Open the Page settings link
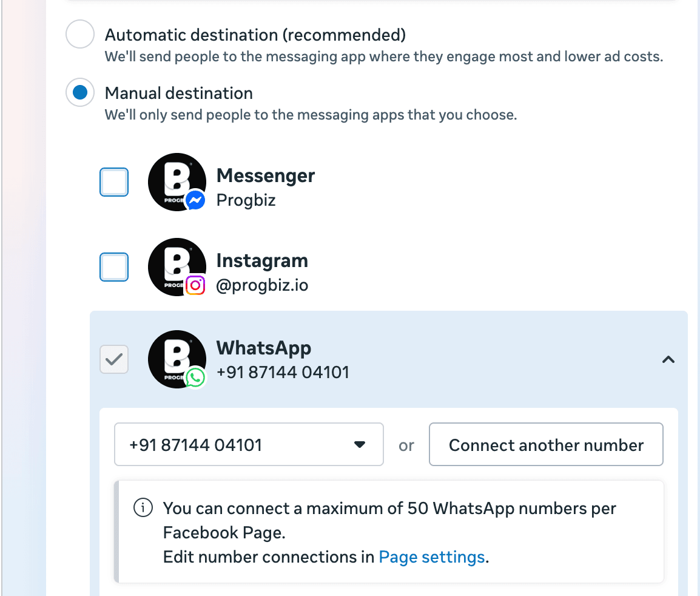This screenshot has height=596, width=700. tap(431, 557)
